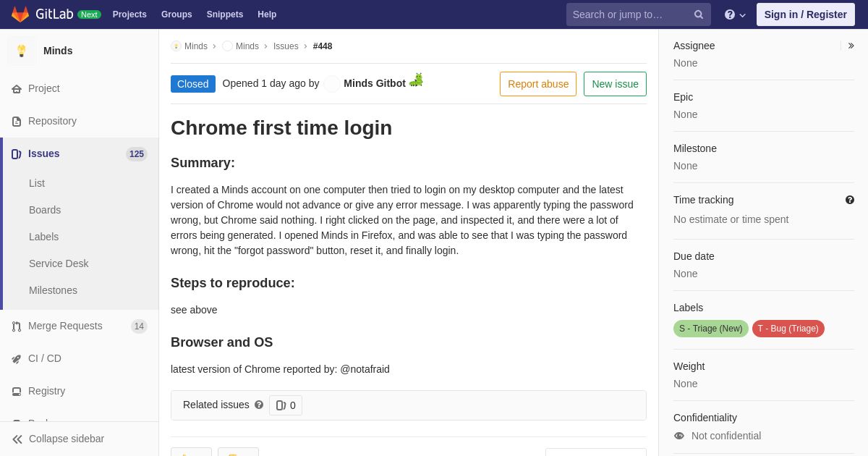Click the Weight heading
868x456 pixels.
point(689,366)
